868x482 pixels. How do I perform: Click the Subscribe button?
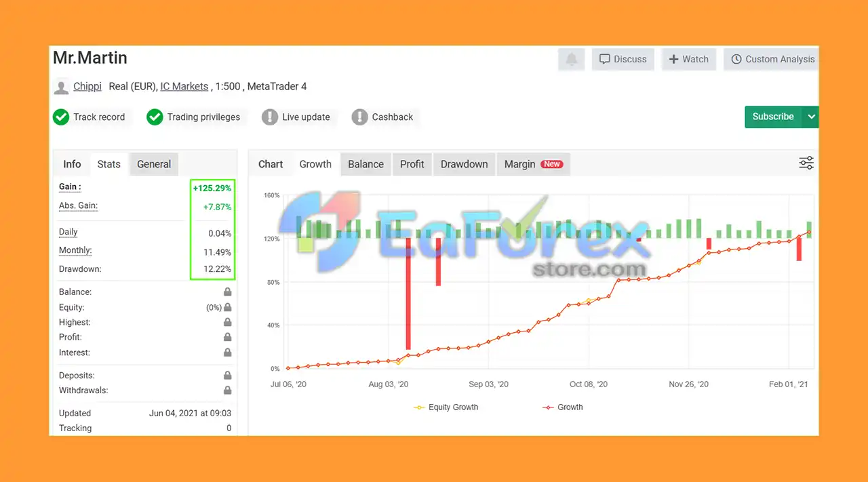(x=773, y=117)
